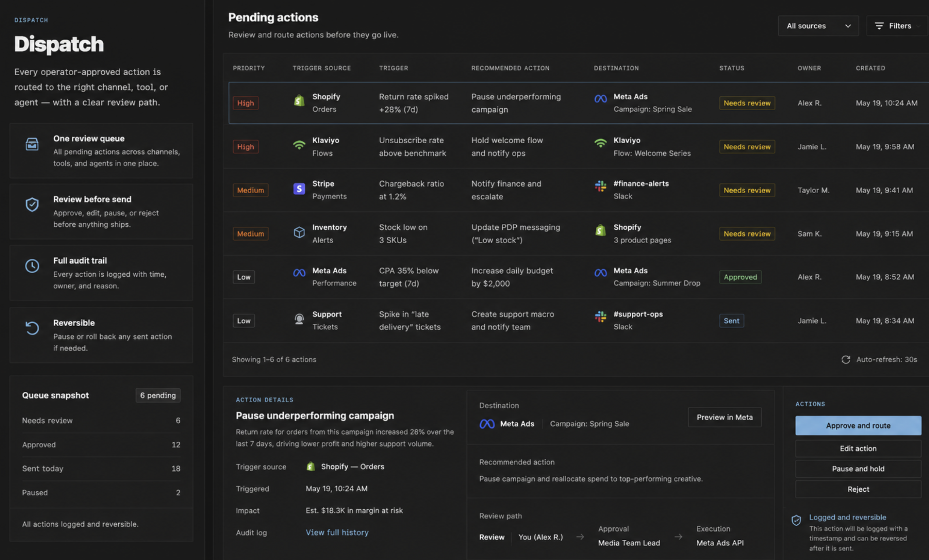929x560 pixels.
Task: Click the Shopify icon in the Trigger source detail
Action: pyautogui.click(x=311, y=466)
